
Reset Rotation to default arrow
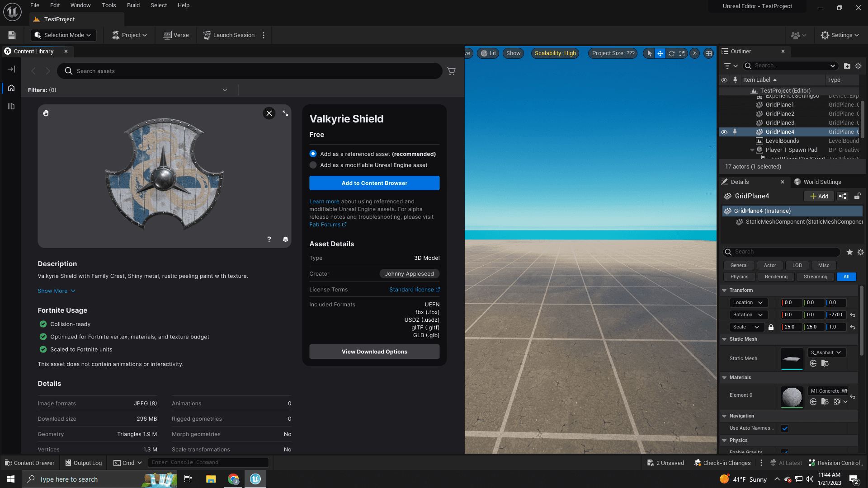coord(853,315)
